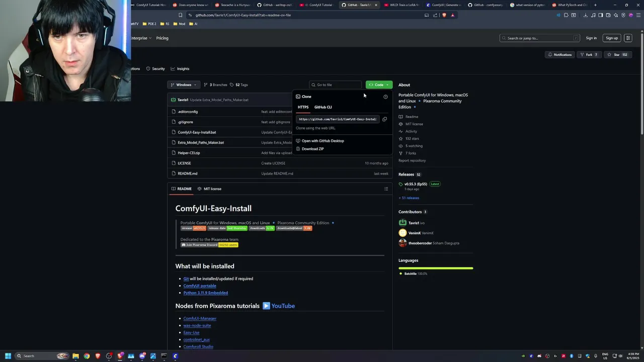
Task: Click the Brave rewards triangle icon
Action: [x=452, y=15]
